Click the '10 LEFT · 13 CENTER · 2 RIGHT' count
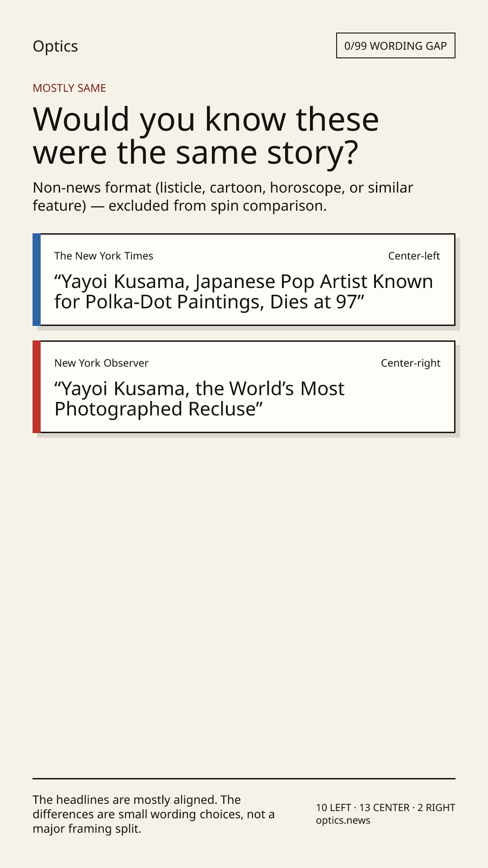This screenshot has height=868, width=488. [385, 807]
